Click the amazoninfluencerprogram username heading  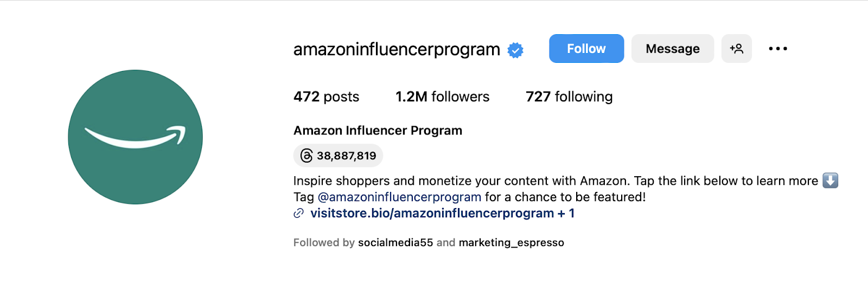(x=397, y=49)
